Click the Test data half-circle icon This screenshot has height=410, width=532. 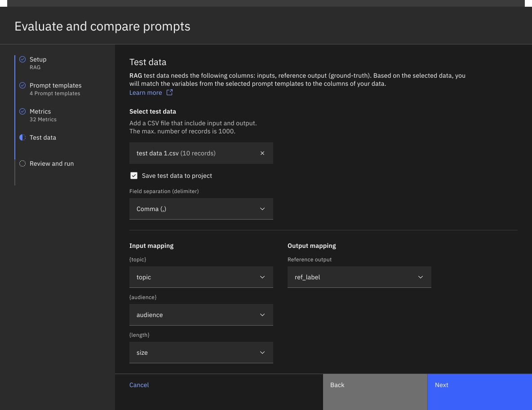[x=22, y=137]
